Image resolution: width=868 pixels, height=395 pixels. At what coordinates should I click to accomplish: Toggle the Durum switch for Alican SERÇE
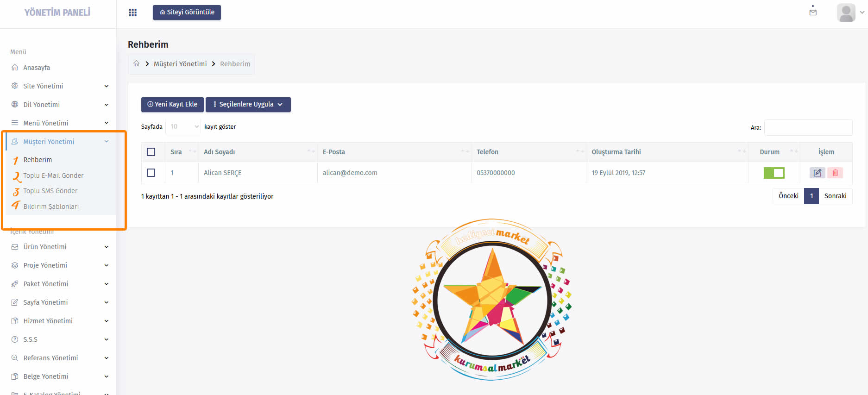[774, 173]
